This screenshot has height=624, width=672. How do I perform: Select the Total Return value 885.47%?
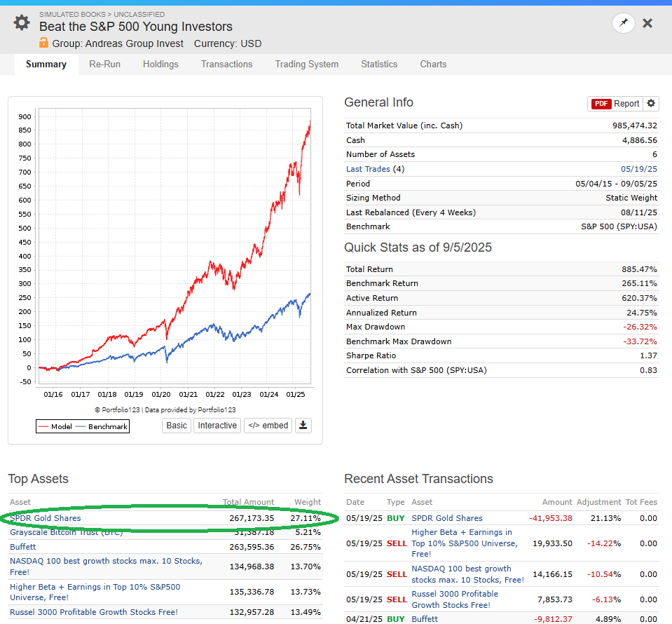click(x=640, y=269)
